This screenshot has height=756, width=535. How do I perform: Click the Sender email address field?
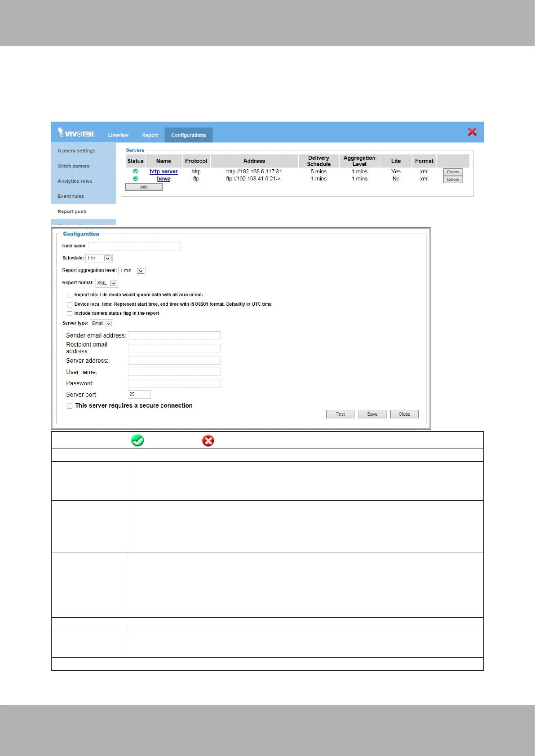tap(174, 335)
